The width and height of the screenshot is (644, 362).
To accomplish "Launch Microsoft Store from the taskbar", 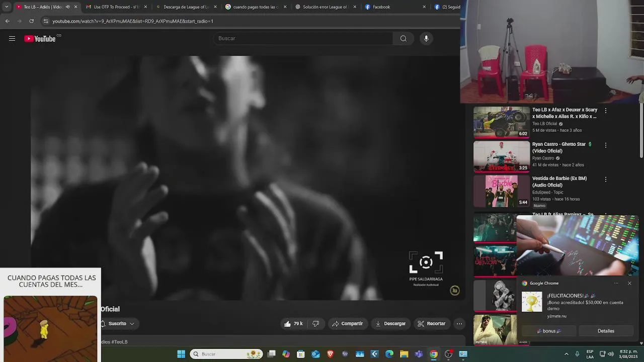I will click(x=301, y=354).
